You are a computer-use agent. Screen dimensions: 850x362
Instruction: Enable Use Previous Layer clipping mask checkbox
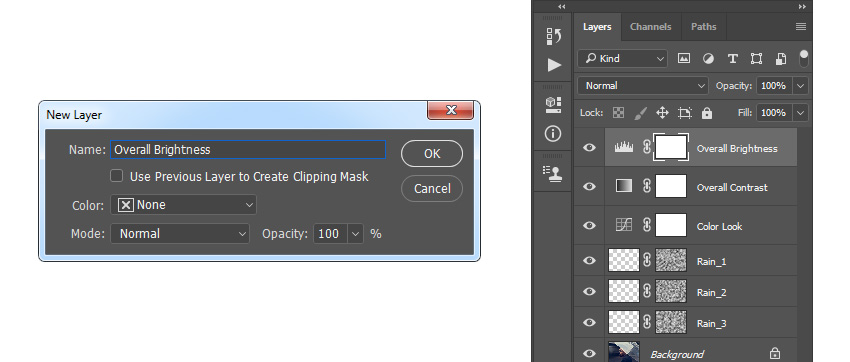[117, 176]
